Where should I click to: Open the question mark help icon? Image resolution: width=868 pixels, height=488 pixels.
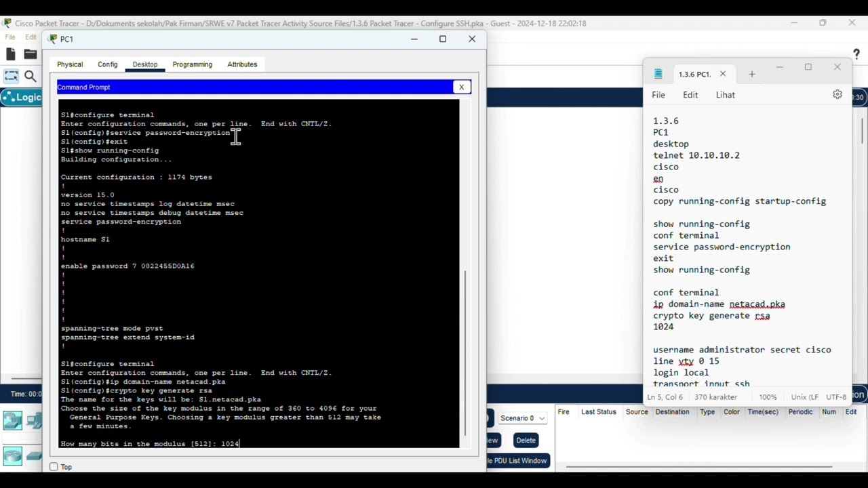point(856,54)
